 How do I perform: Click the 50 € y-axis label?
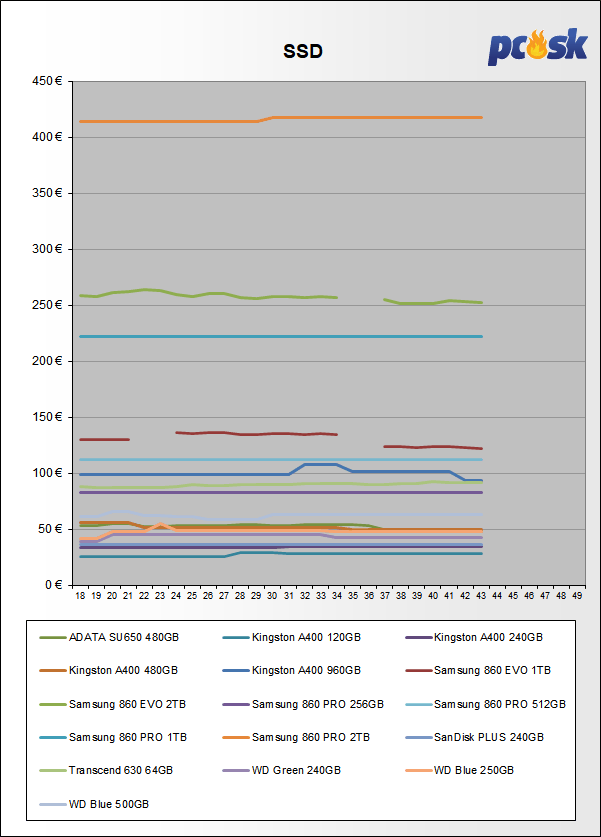pyautogui.click(x=50, y=529)
